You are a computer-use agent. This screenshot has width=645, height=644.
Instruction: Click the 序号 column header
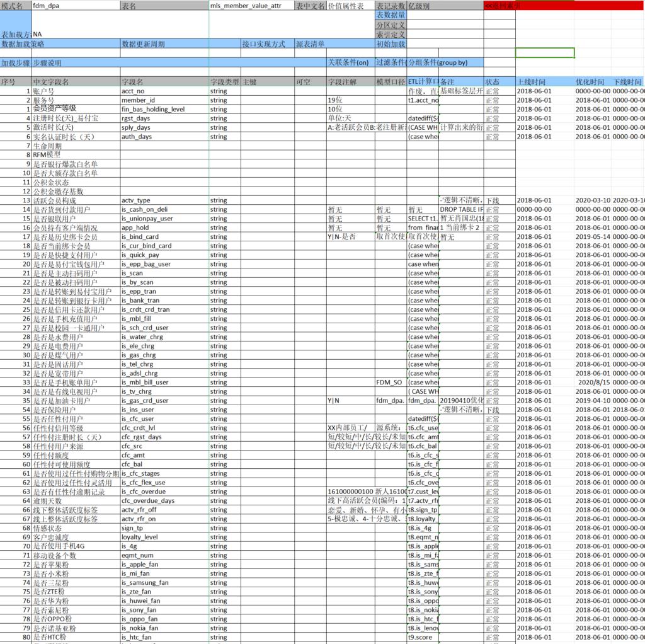[16, 82]
